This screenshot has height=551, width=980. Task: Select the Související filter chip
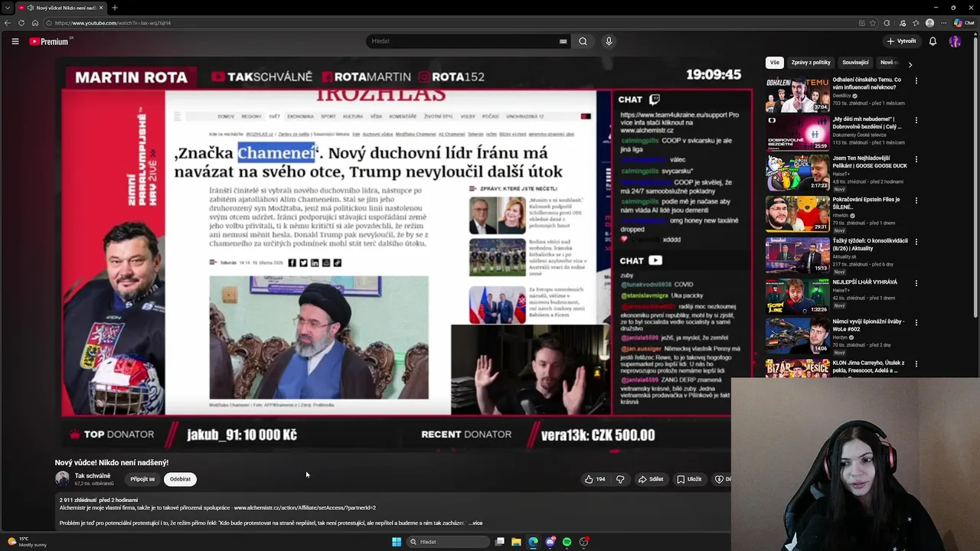pyautogui.click(x=855, y=63)
